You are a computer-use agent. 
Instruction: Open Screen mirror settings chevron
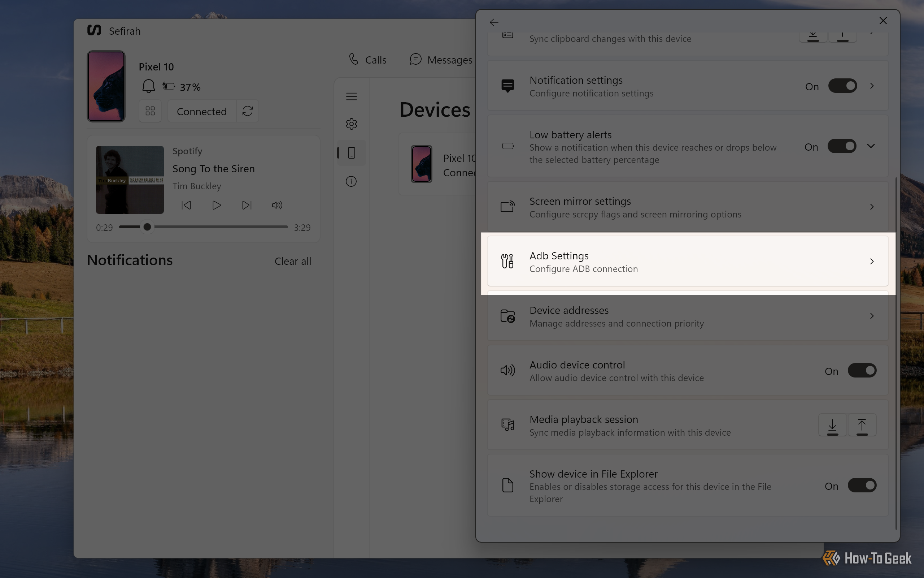(872, 207)
